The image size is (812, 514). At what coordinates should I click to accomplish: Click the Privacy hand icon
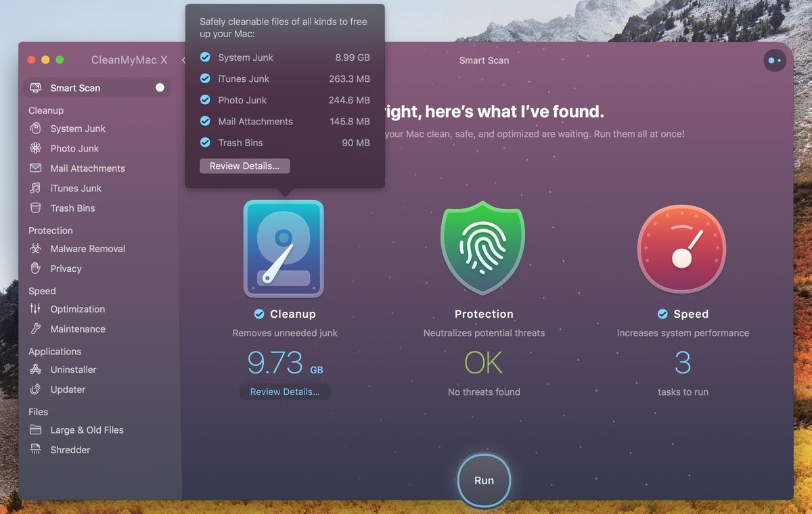(36, 268)
